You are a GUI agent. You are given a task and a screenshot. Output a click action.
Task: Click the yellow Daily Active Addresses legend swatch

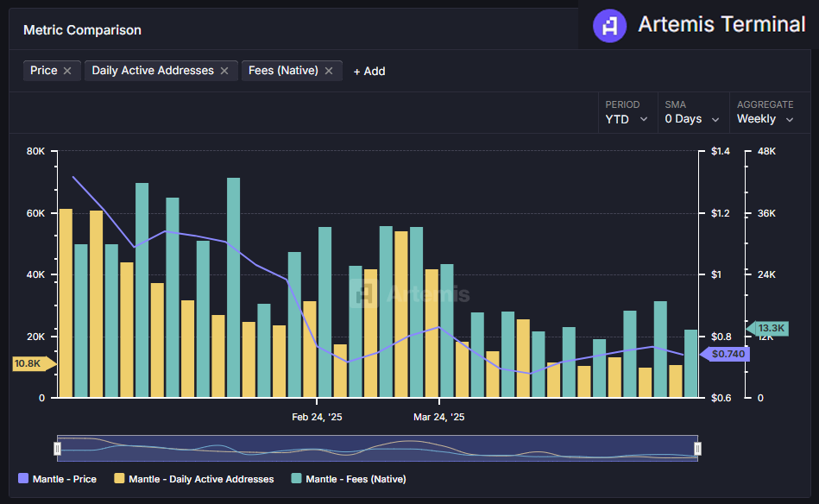pyautogui.click(x=119, y=478)
